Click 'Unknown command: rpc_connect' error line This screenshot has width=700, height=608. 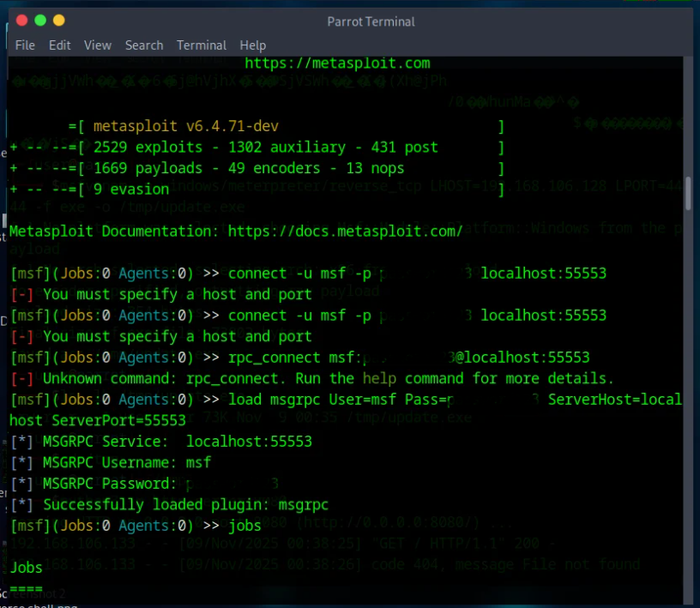[x=312, y=378]
